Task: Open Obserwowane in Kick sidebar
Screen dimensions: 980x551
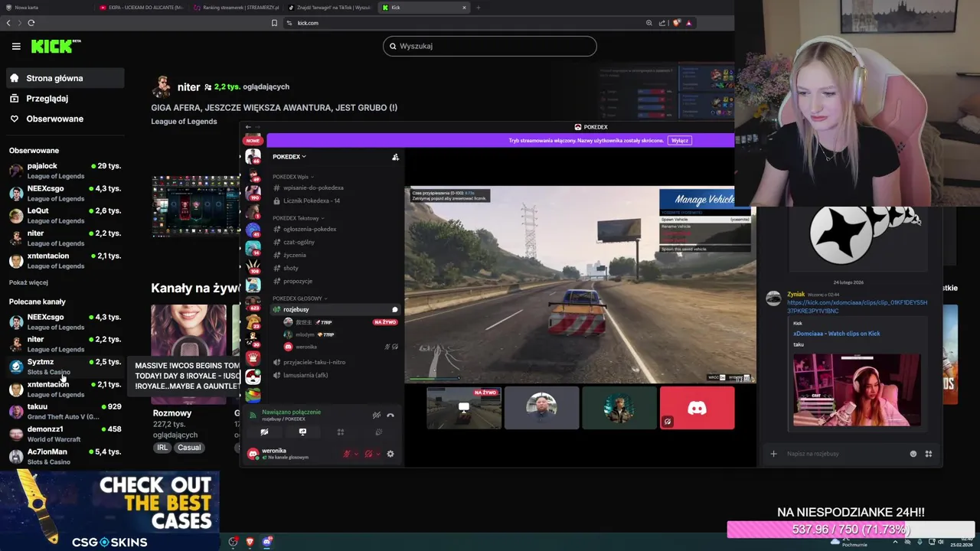Action: pos(65,119)
